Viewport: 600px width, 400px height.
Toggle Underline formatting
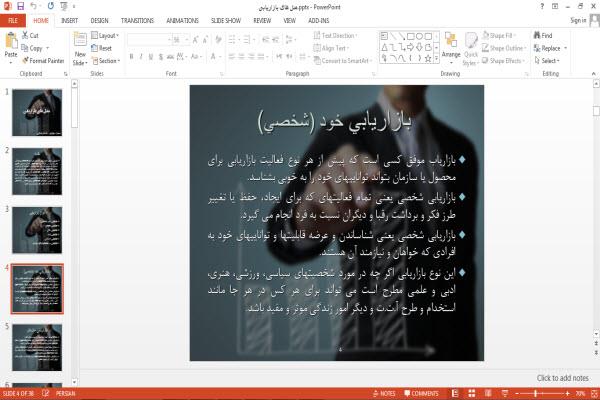(151, 57)
